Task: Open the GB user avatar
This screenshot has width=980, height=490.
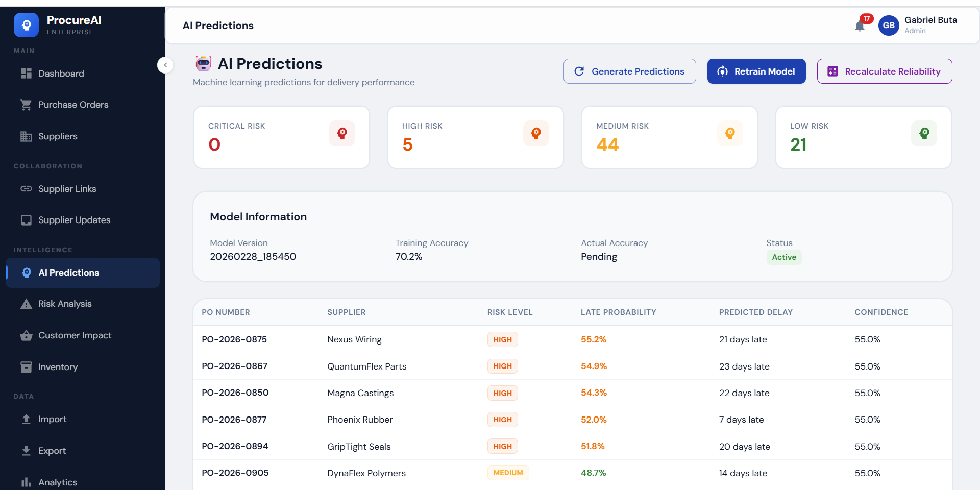Action: click(888, 25)
